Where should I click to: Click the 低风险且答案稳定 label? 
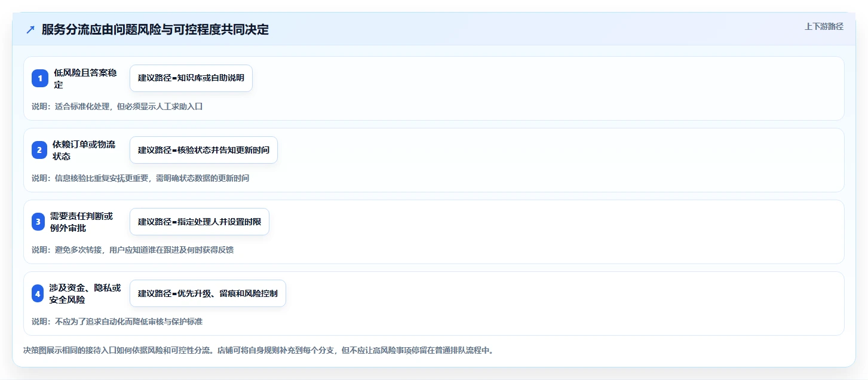[85, 78]
